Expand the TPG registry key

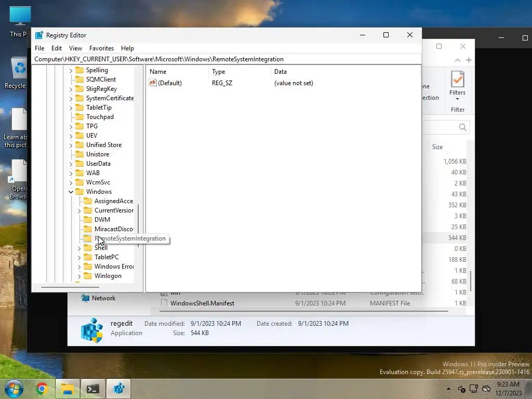(x=71, y=126)
